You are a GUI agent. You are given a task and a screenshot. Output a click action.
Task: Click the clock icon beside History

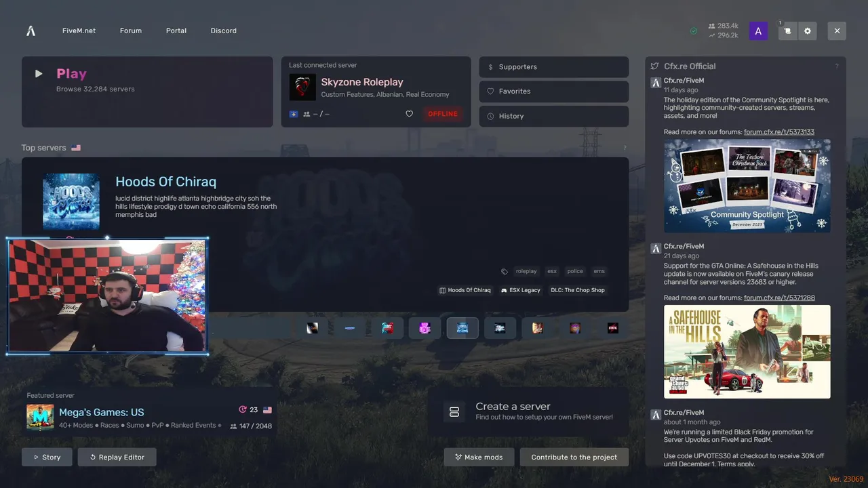click(x=490, y=116)
